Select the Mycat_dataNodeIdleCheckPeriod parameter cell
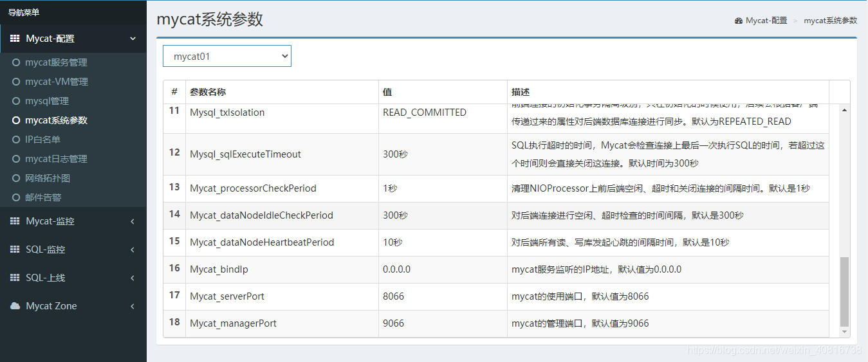Viewport: 868px width, 362px height. tap(282, 215)
